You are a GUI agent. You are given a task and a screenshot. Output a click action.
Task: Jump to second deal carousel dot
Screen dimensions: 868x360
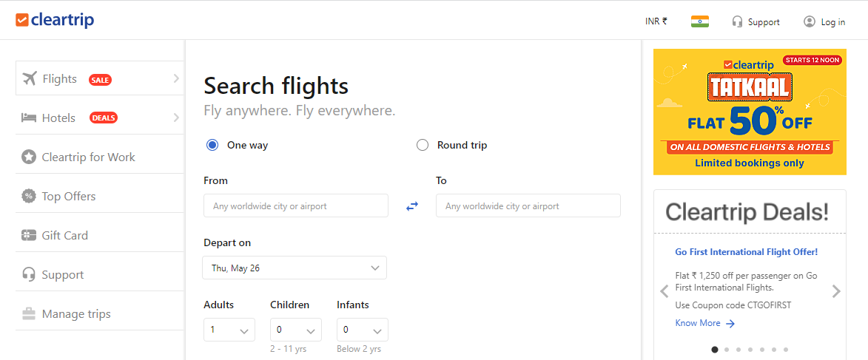pyautogui.click(x=727, y=350)
